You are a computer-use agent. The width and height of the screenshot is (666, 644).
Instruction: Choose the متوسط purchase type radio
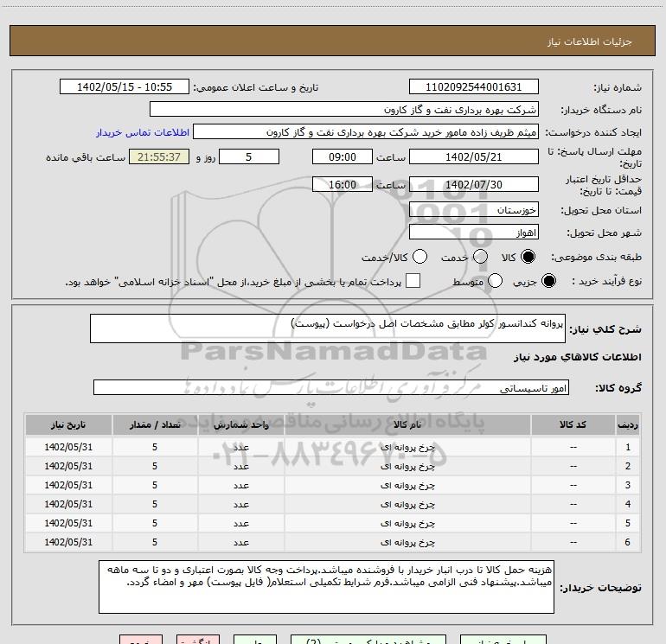(x=495, y=281)
